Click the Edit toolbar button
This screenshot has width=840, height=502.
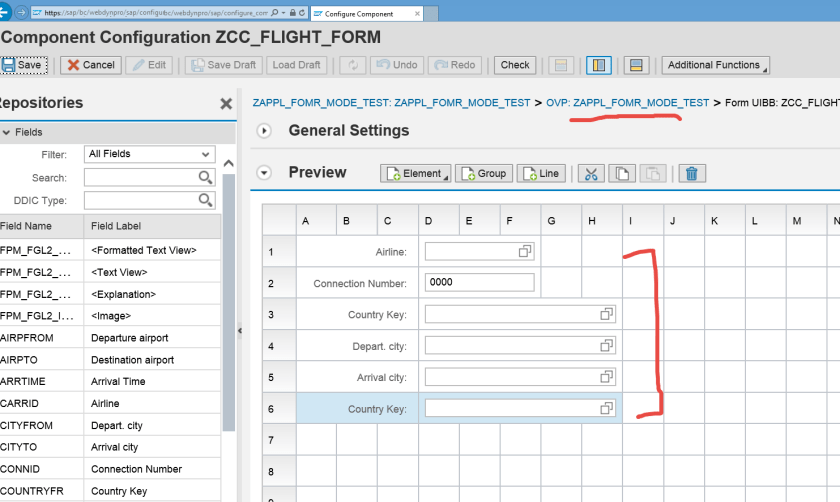[x=149, y=65]
